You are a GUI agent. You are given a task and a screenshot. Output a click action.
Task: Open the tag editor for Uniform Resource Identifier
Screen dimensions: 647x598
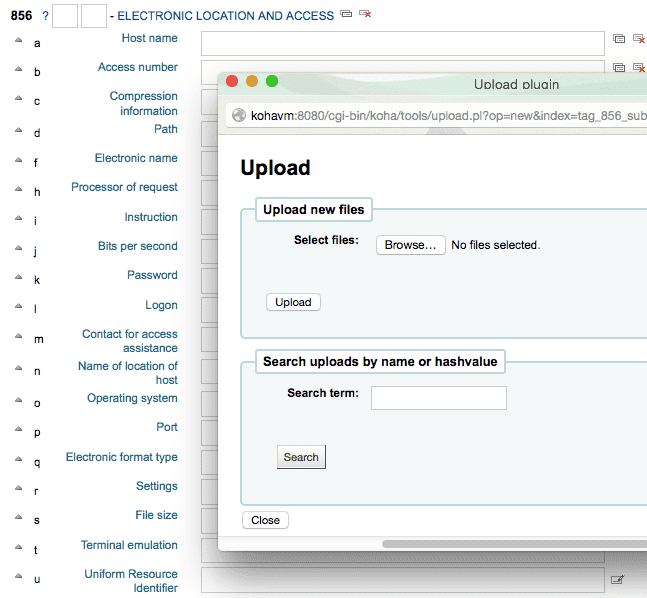tap(617, 579)
